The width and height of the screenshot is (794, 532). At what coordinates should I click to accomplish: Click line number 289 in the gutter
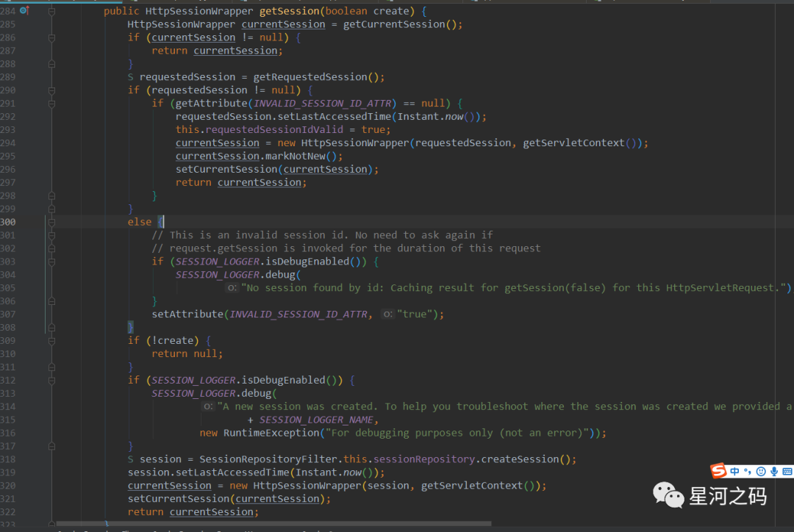coord(7,77)
